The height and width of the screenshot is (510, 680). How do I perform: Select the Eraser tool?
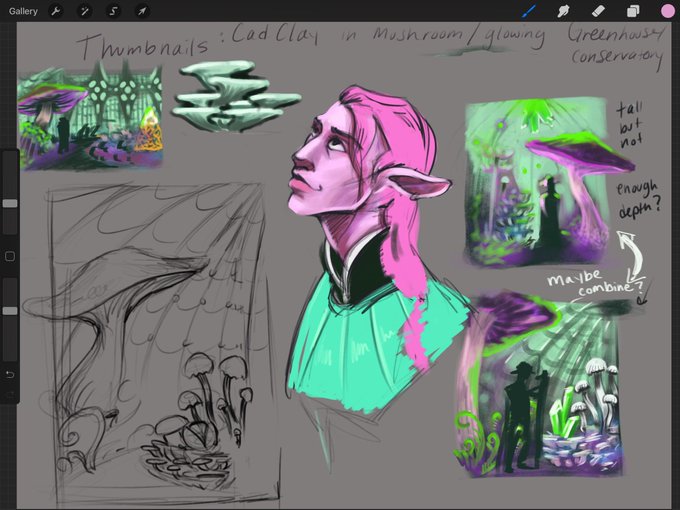pyautogui.click(x=598, y=11)
